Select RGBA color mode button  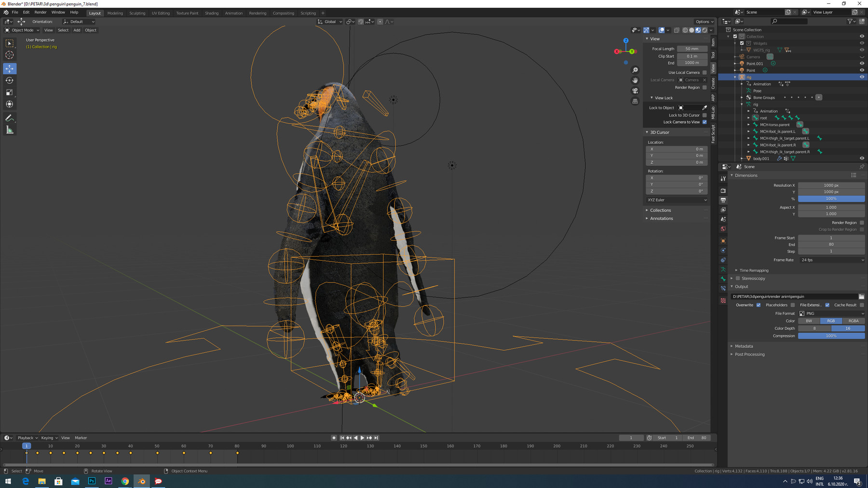853,321
